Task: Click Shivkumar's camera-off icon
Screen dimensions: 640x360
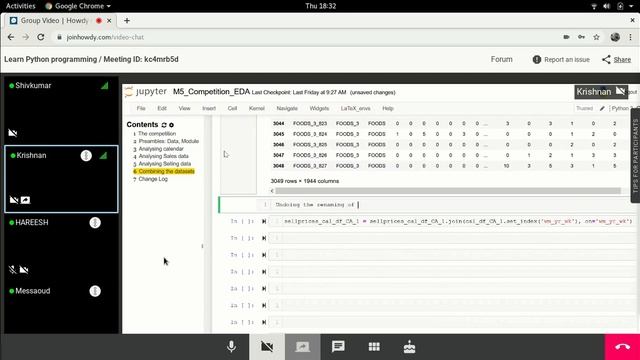Action: tap(13, 133)
